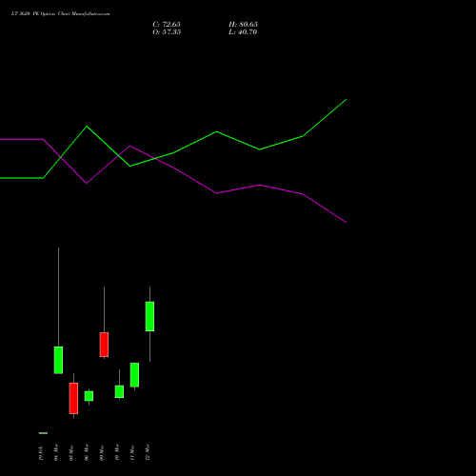
Task: Click the green indicator line's rightmost end point
Action: point(346,100)
